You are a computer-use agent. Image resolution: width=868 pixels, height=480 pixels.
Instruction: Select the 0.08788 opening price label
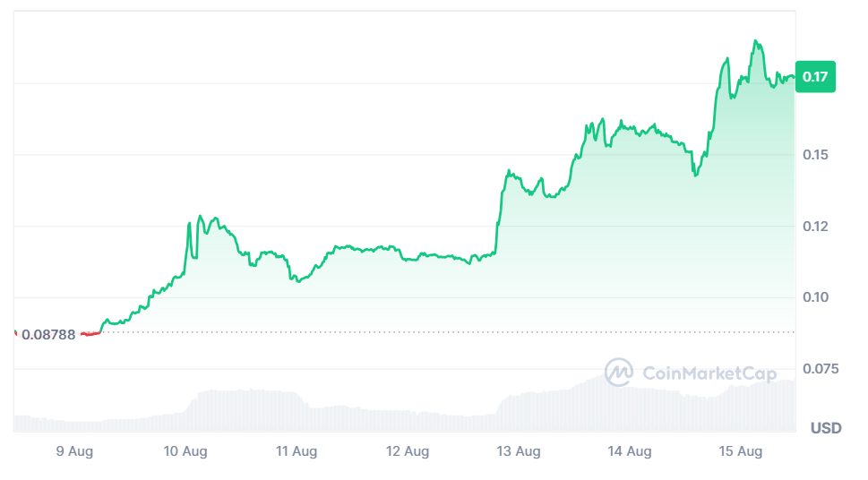tap(48, 335)
